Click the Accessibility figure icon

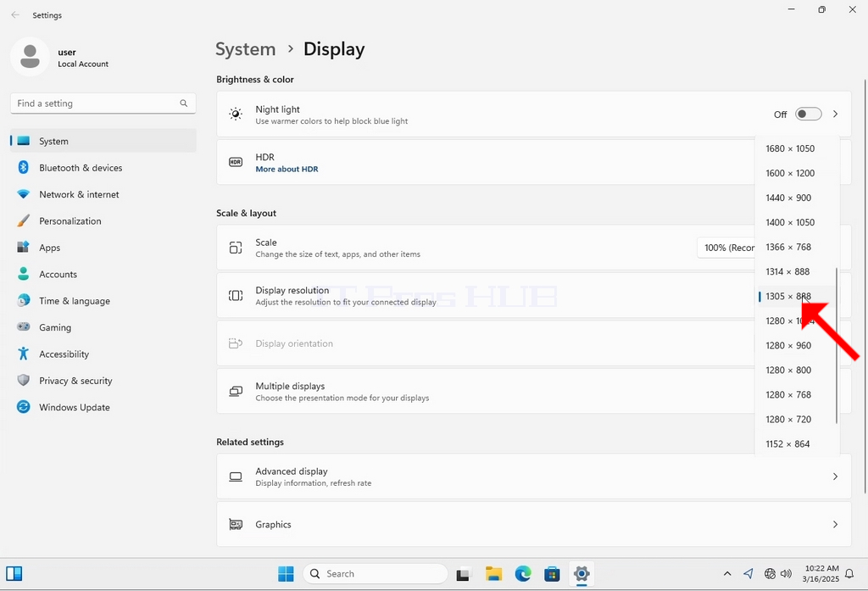[x=23, y=354]
